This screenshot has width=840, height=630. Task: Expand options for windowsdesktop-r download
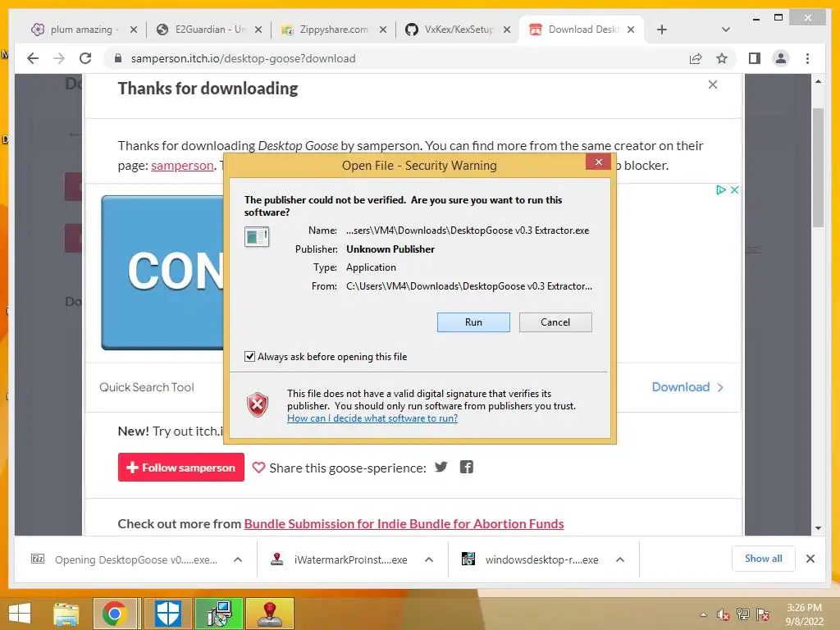pyautogui.click(x=620, y=559)
